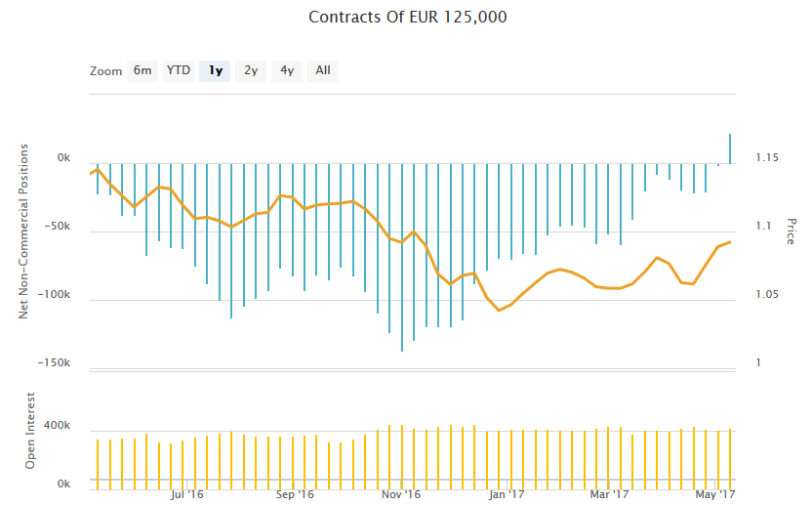812x505 pixels.
Task: Show All data in the chart
Action: pos(323,70)
